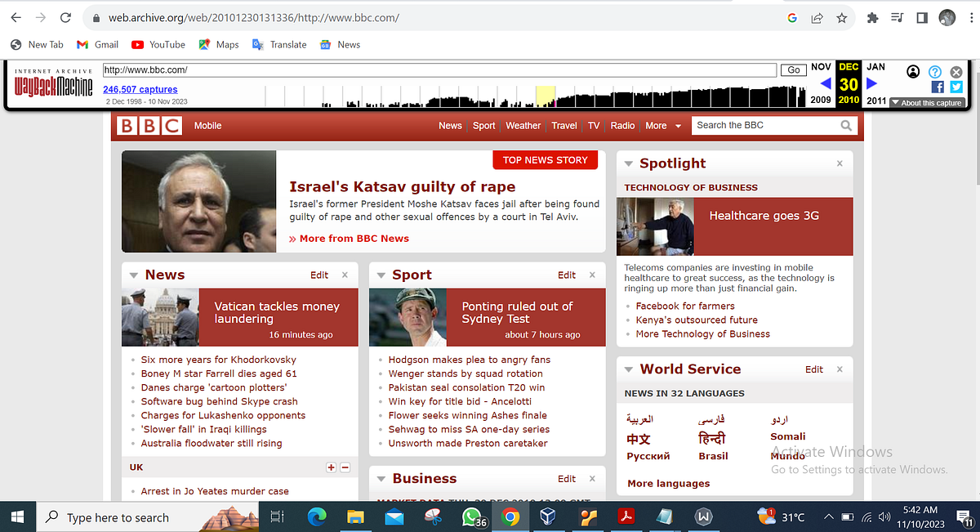Open the Chrome profile avatar

click(947, 18)
